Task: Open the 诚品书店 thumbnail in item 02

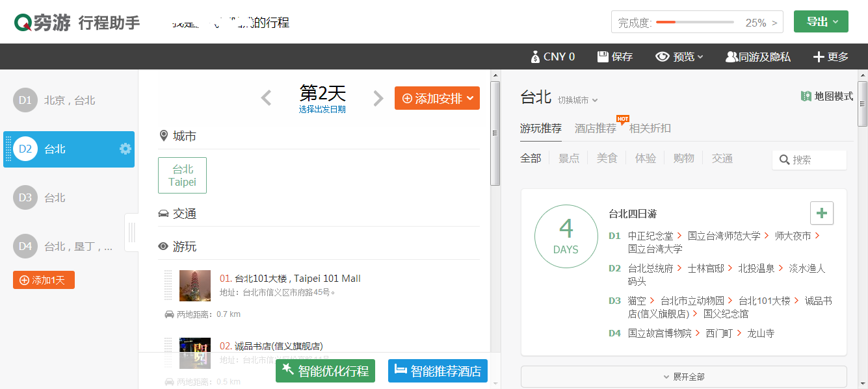Action: click(195, 353)
